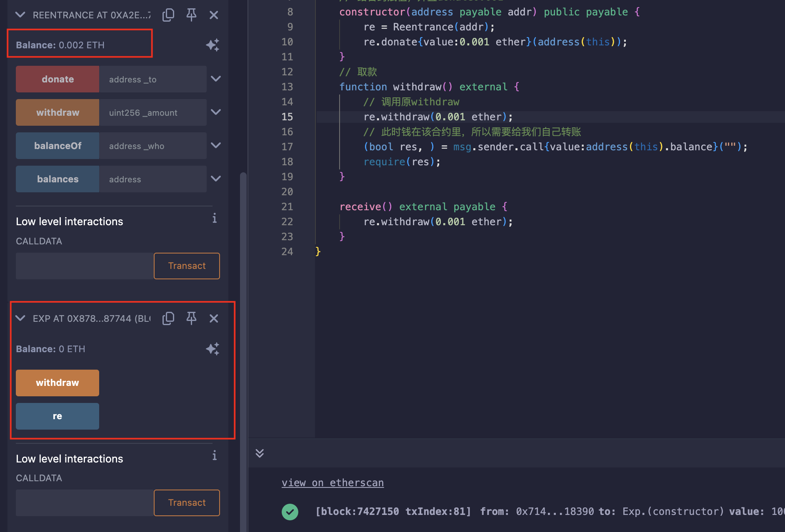Click the AI sparkle icon beside 0.002 ETH balance

point(212,45)
